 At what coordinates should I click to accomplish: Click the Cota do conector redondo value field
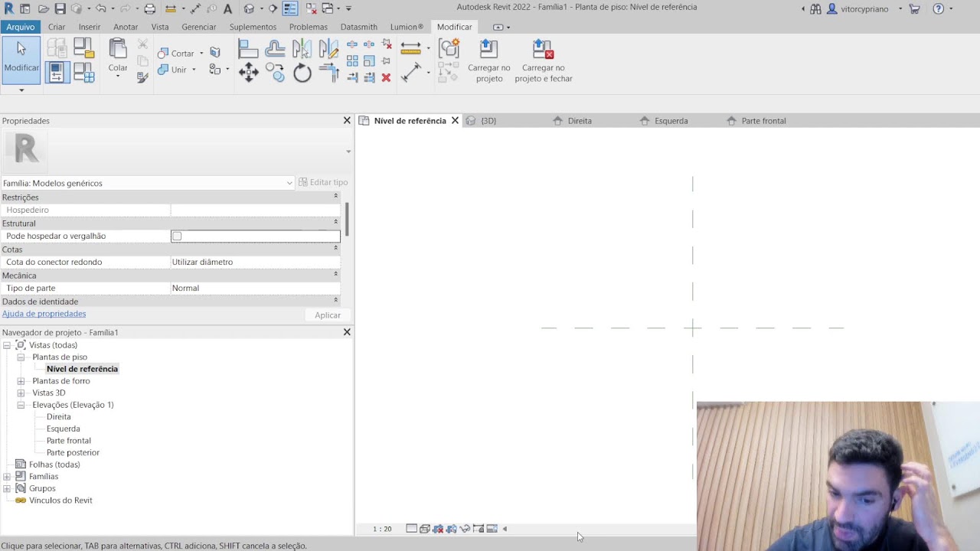255,262
